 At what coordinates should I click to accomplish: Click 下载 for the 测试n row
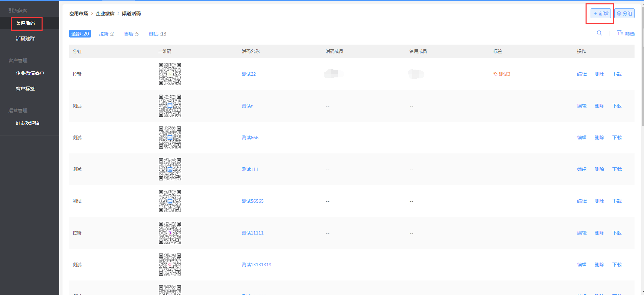(617, 106)
